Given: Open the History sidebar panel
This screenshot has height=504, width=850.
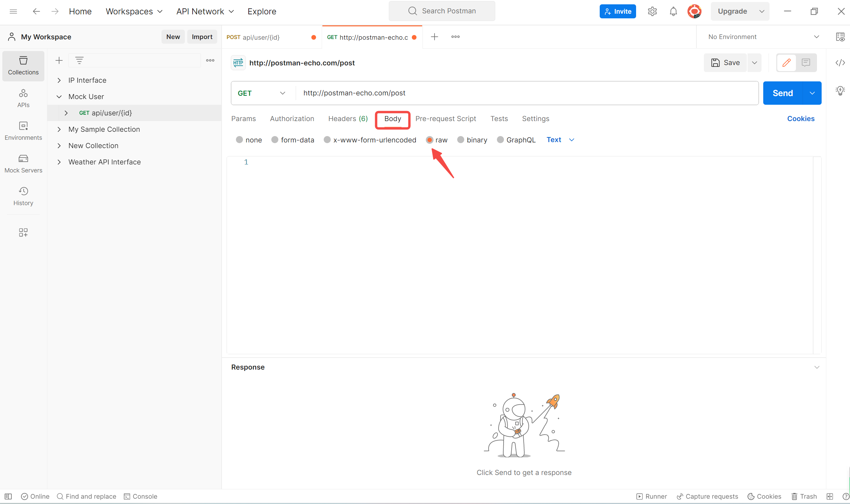Looking at the screenshot, I should pyautogui.click(x=23, y=196).
